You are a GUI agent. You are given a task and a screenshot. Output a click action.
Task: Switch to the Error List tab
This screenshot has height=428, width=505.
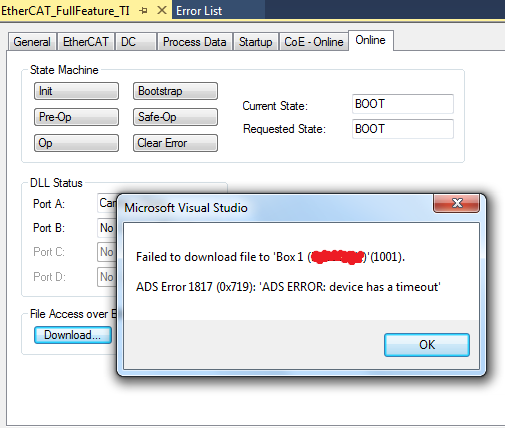(x=199, y=11)
